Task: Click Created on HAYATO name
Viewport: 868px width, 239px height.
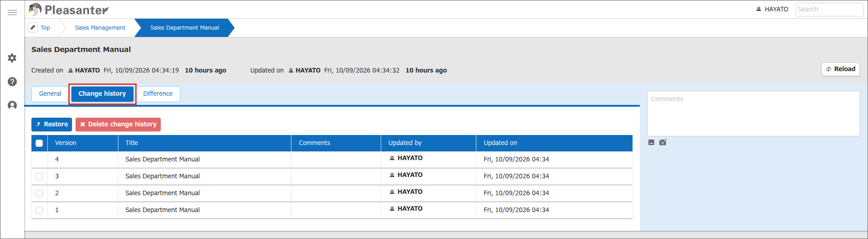Action: 87,70
